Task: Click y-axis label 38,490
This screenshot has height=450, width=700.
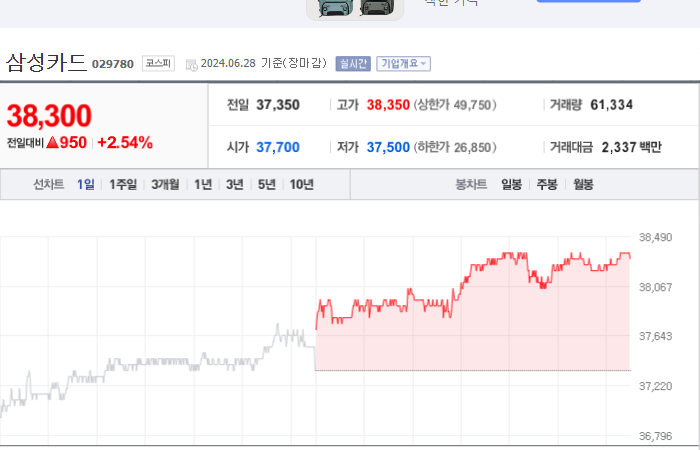Action: pos(655,238)
